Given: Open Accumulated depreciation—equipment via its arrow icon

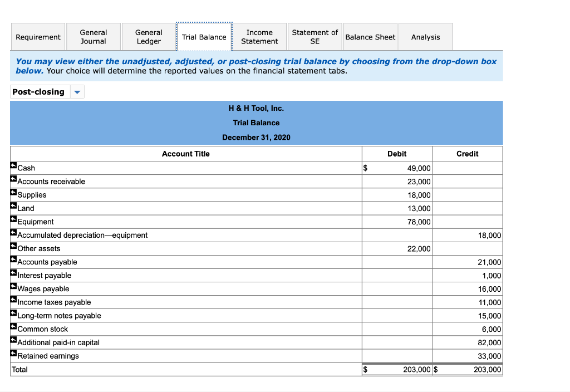Looking at the screenshot, I should [x=13, y=233].
